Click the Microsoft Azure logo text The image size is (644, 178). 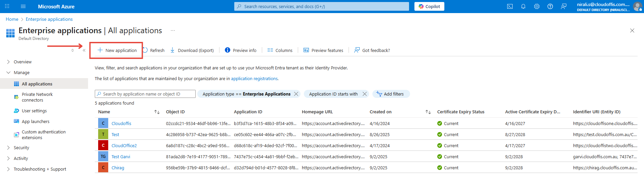56,6
